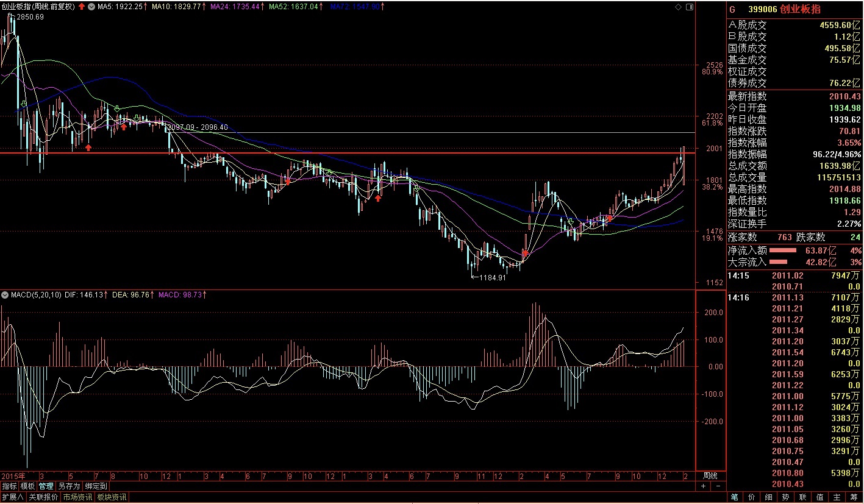
Task: Click the 关联报价 tab
Action: (x=44, y=497)
